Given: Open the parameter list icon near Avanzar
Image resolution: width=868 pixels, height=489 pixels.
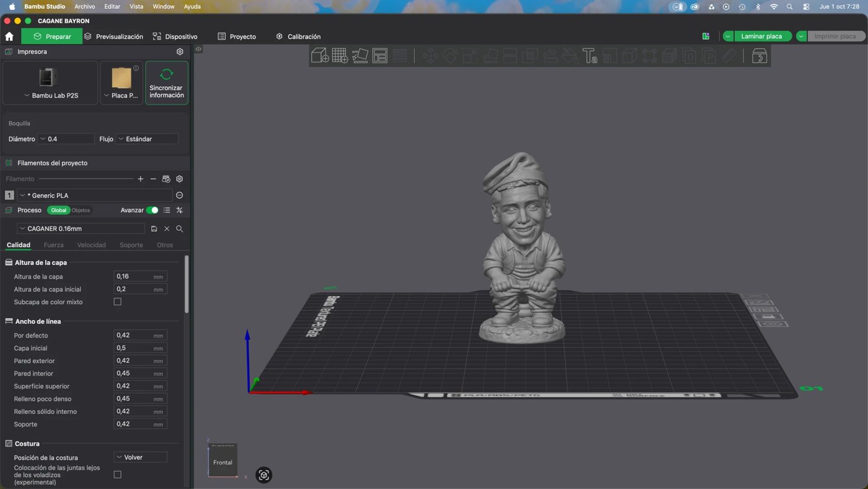Looking at the screenshot, I should [167, 210].
